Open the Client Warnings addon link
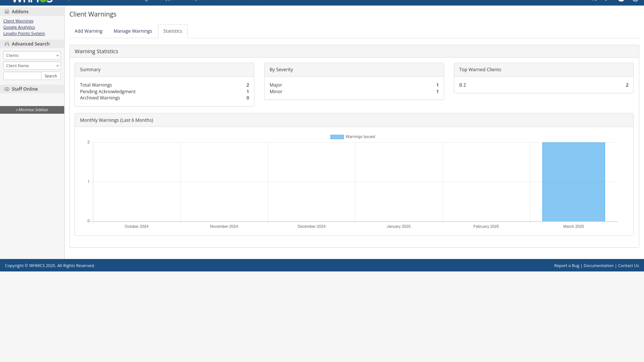 tap(18, 21)
